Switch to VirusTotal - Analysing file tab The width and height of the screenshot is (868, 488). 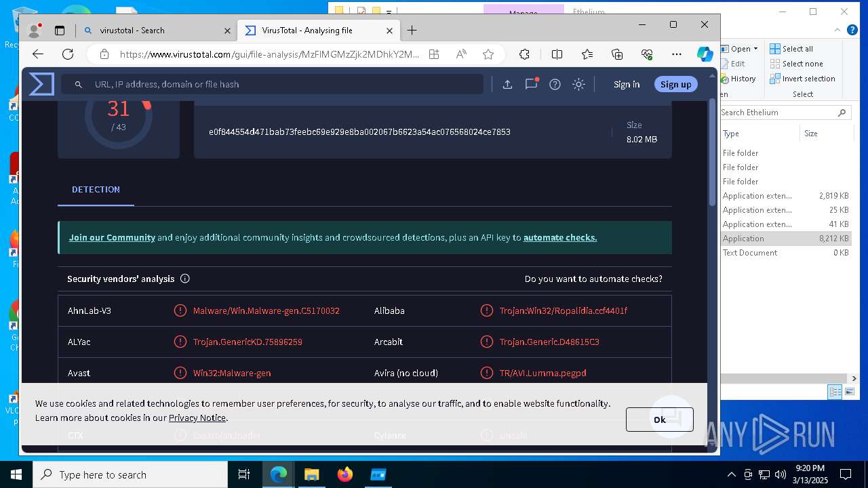pyautogui.click(x=319, y=30)
